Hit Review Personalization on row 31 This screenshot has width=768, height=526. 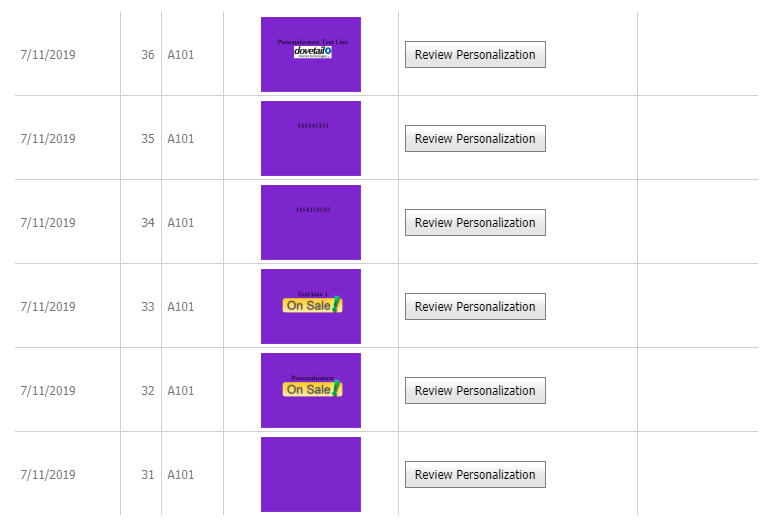(475, 475)
